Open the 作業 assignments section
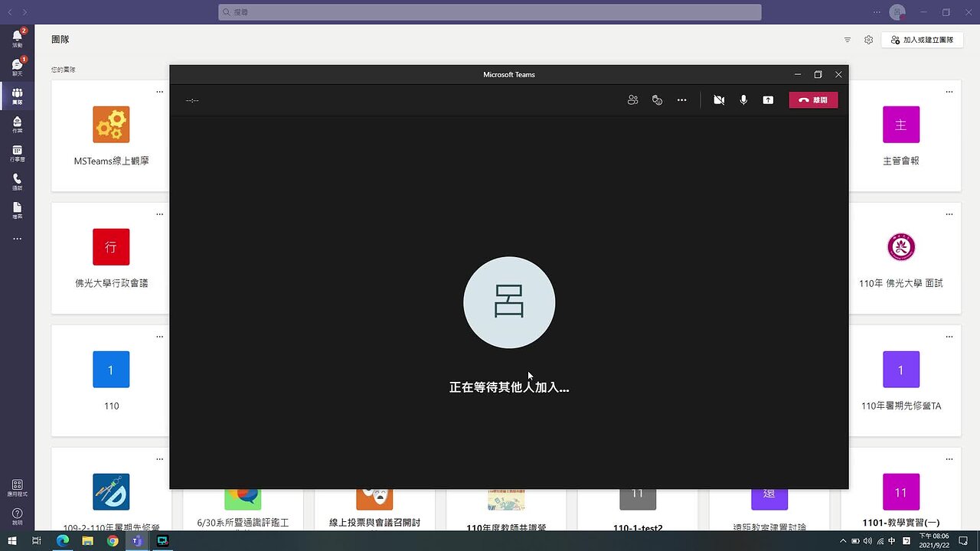Viewport: 980px width, 551px height. coord(17,125)
